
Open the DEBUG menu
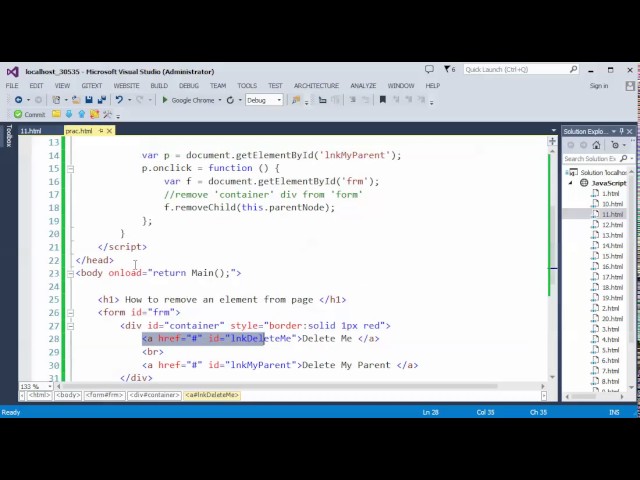point(189,86)
